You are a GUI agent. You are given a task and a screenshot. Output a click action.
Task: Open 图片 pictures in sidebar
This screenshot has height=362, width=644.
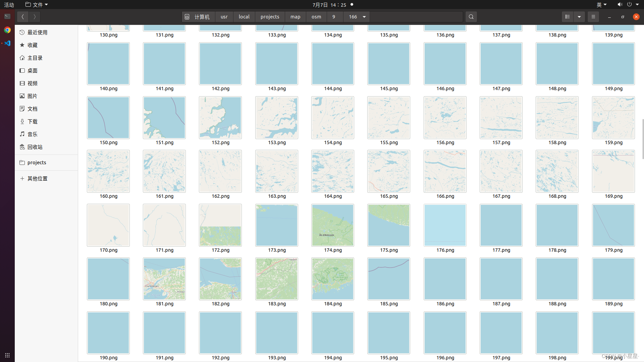pos(46,96)
